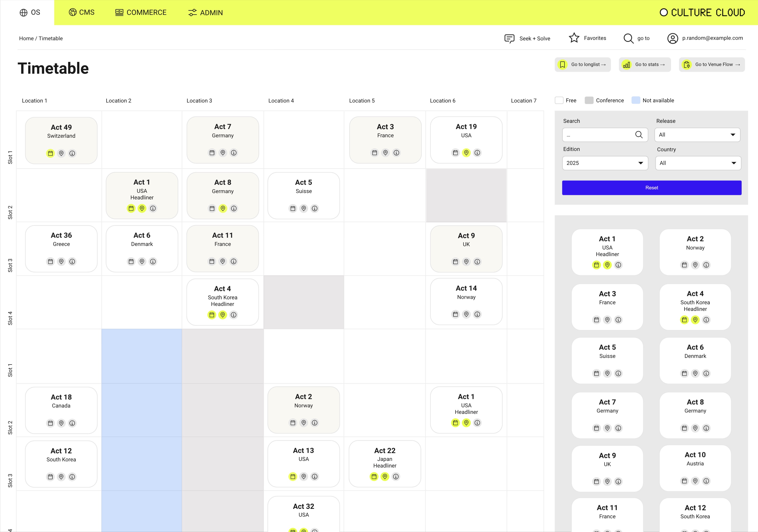Switch to the CMS tab
Image resolution: width=758 pixels, height=532 pixels.
82,13
